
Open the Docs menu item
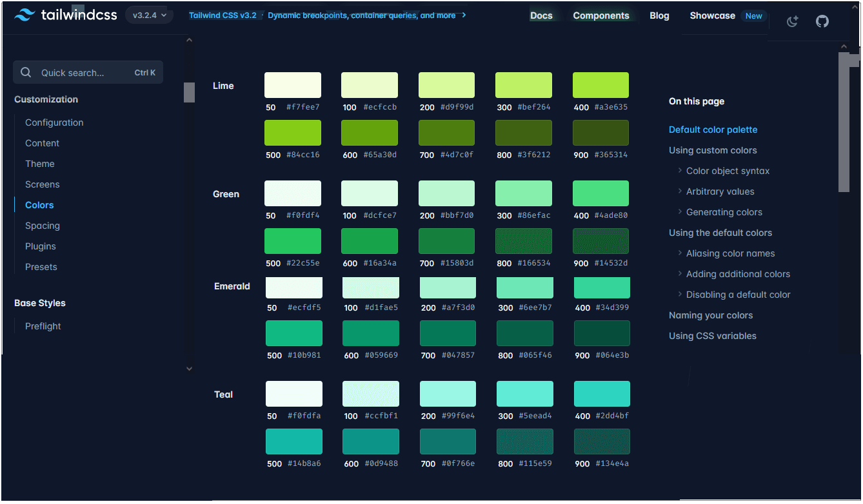point(541,15)
